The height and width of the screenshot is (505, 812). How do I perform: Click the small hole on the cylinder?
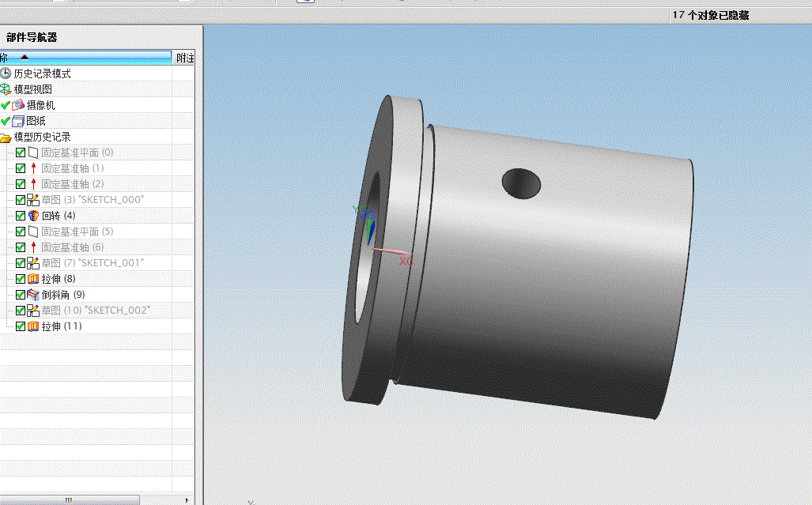click(522, 183)
